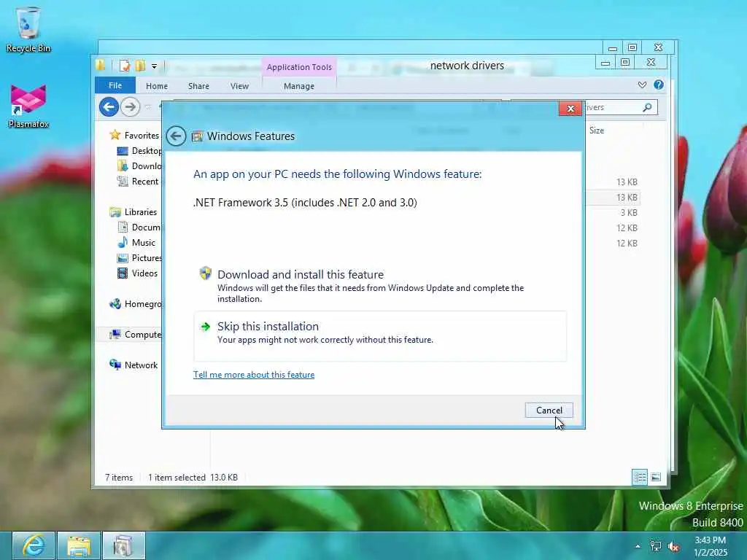Cancel the Windows Features dialog
Image resolution: width=747 pixels, height=560 pixels.
pos(549,410)
